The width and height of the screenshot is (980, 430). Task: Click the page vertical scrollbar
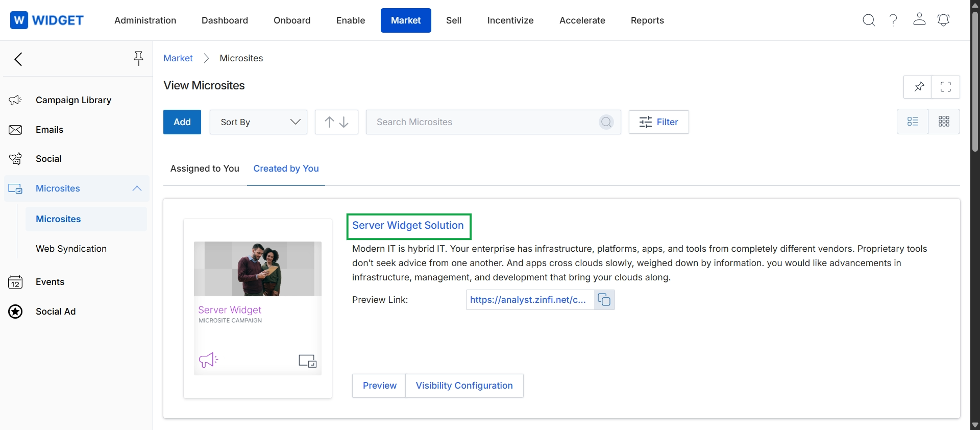975,81
